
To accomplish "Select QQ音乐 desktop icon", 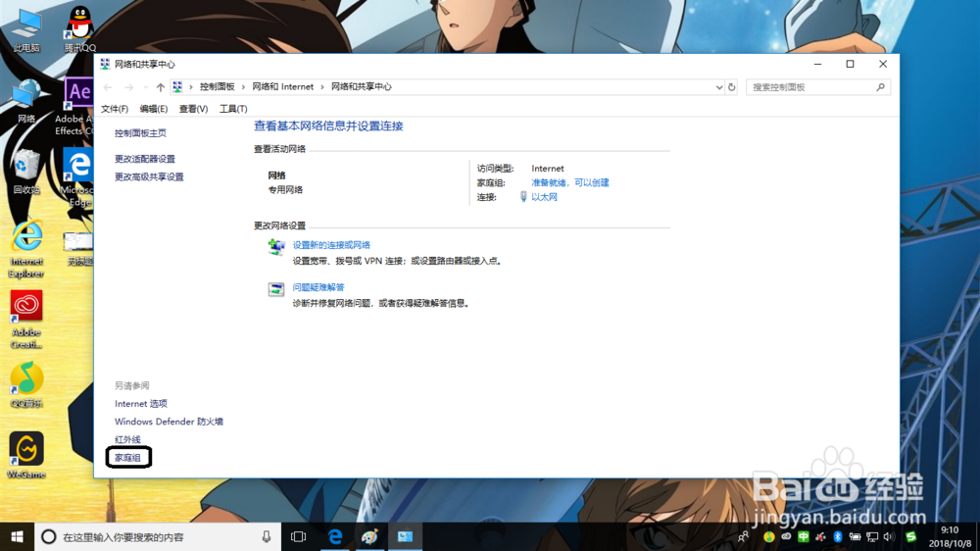I will click(26, 384).
